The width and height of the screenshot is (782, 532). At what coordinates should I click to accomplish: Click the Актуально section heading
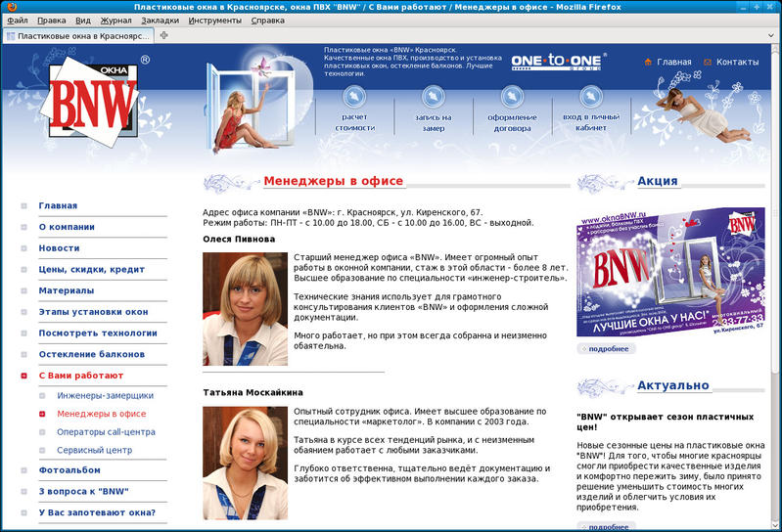672,385
